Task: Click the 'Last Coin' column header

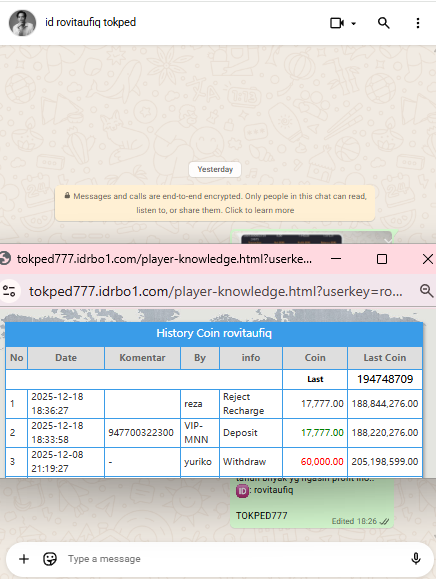Action: [385, 357]
